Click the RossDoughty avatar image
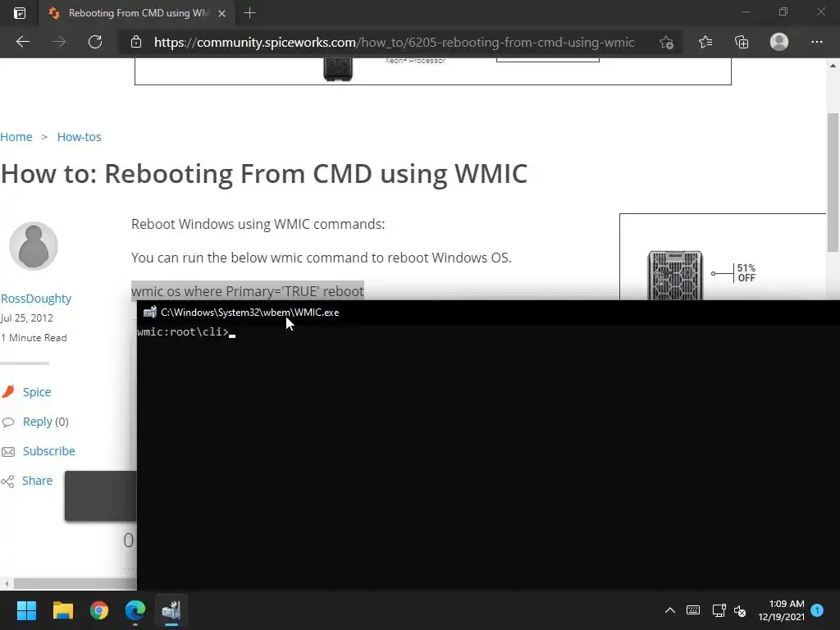This screenshot has height=630, width=840. (33, 246)
